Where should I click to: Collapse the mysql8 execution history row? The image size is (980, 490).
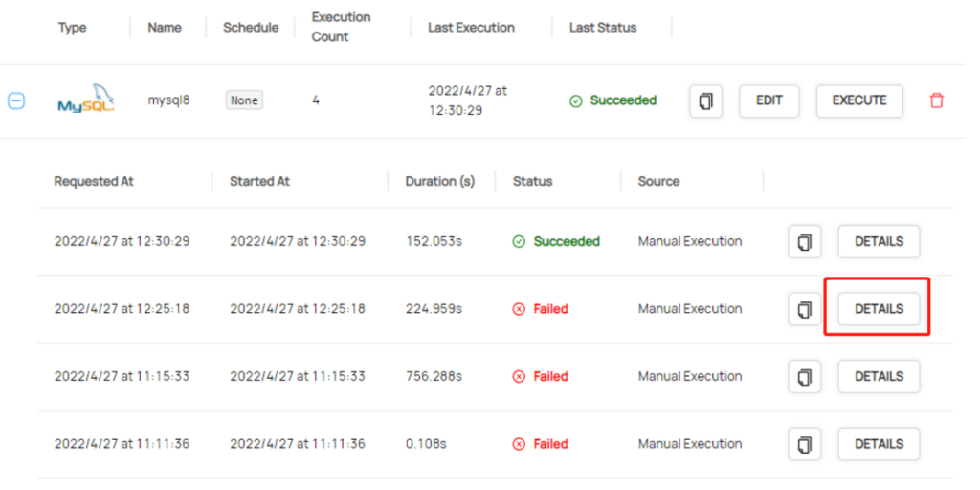tap(16, 100)
